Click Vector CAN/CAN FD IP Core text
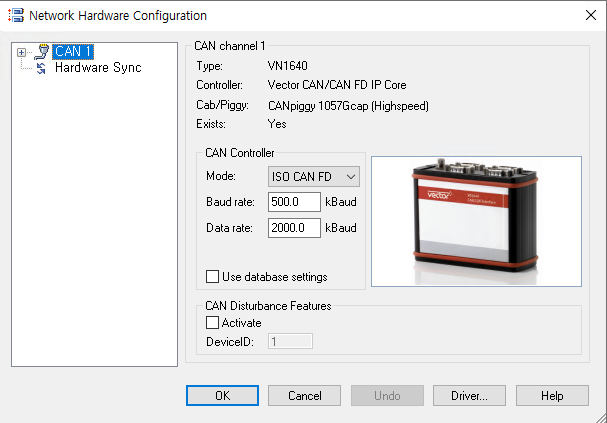The height and width of the screenshot is (423, 607). (337, 85)
